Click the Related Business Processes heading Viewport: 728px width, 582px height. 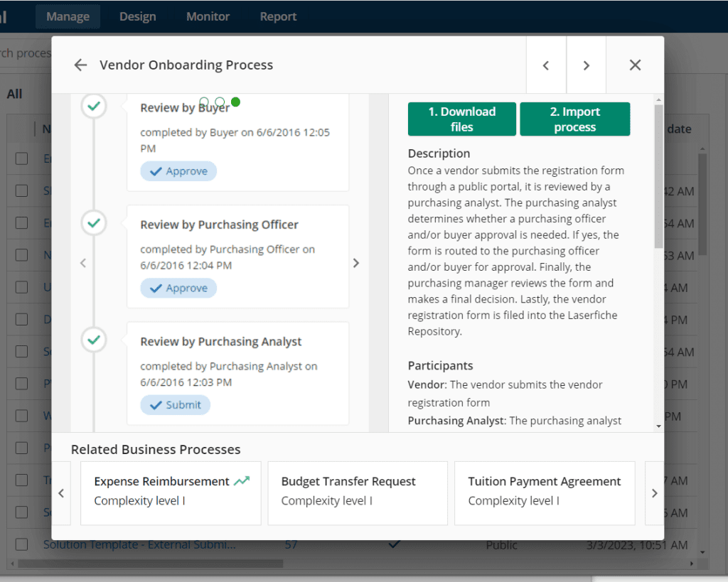tap(156, 450)
